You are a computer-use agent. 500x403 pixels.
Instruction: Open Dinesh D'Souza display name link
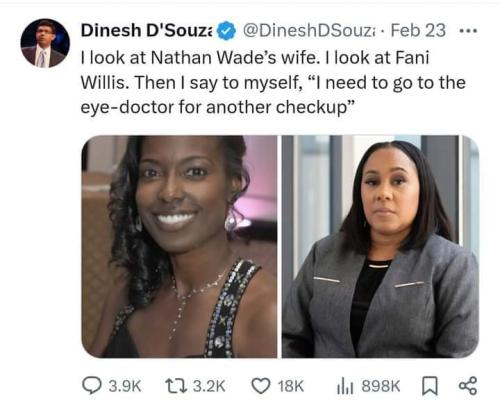(146, 31)
